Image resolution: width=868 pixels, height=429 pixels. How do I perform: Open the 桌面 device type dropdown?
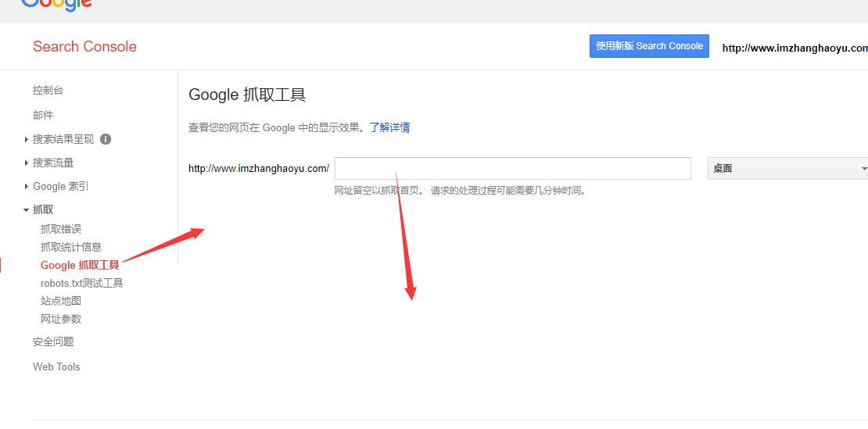click(x=787, y=169)
